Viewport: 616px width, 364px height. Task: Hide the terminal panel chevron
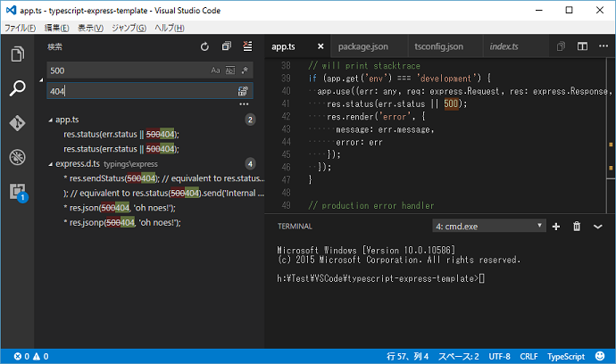[597, 227]
